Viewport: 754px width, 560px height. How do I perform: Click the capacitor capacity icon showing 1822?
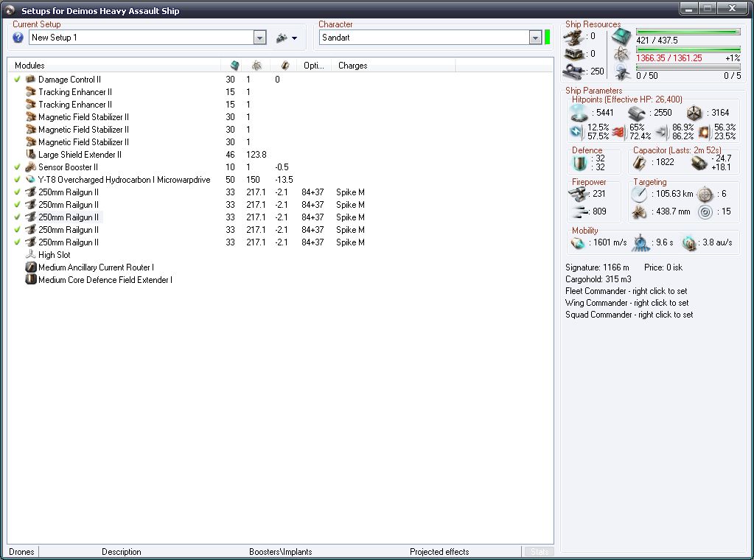[x=640, y=162]
